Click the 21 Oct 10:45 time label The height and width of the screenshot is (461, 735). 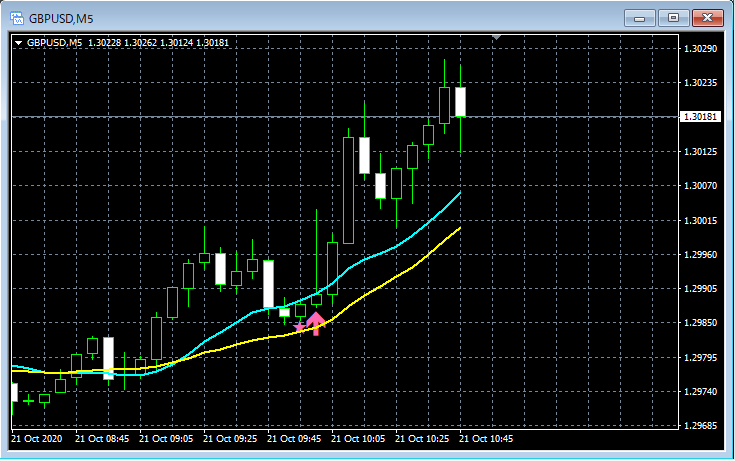click(486, 439)
